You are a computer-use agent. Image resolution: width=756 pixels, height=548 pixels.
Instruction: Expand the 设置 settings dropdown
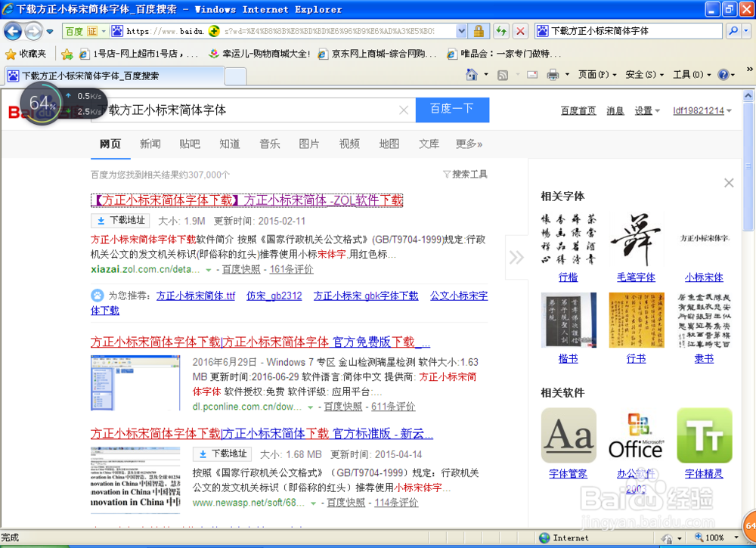tap(647, 111)
